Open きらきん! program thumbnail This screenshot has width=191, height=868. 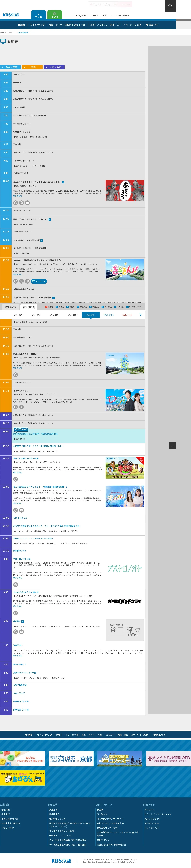coord(125,270)
